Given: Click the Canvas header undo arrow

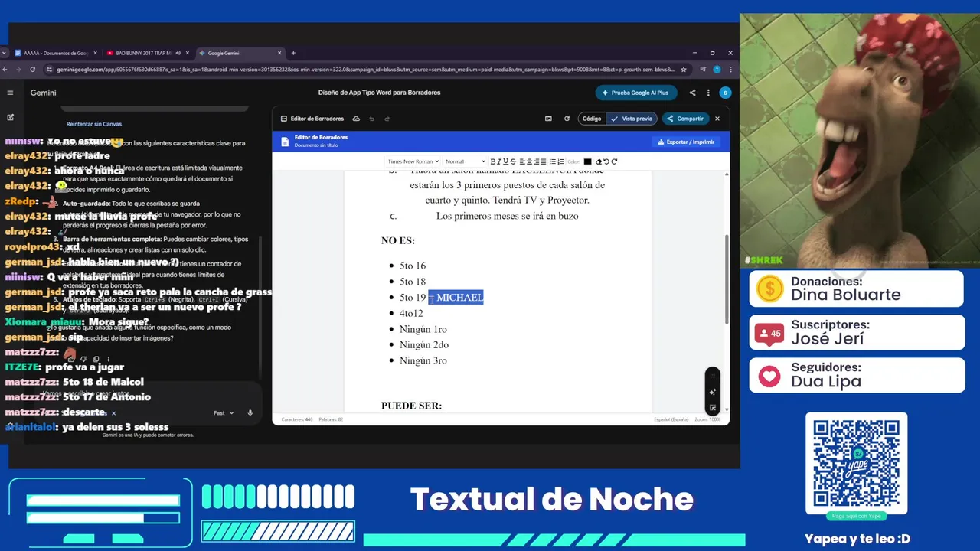Looking at the screenshot, I should pyautogui.click(x=372, y=119).
